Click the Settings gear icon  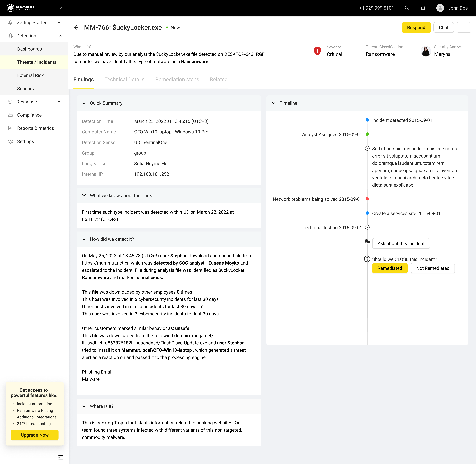coord(10,141)
